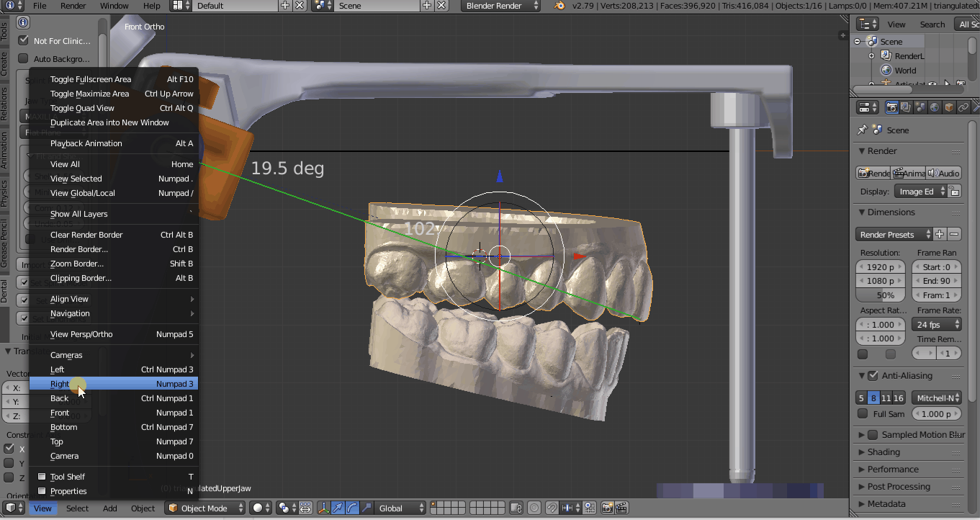Viewport: 980px width, 520px height.
Task: Open the Select menu in 3D view header
Action: coord(77,508)
